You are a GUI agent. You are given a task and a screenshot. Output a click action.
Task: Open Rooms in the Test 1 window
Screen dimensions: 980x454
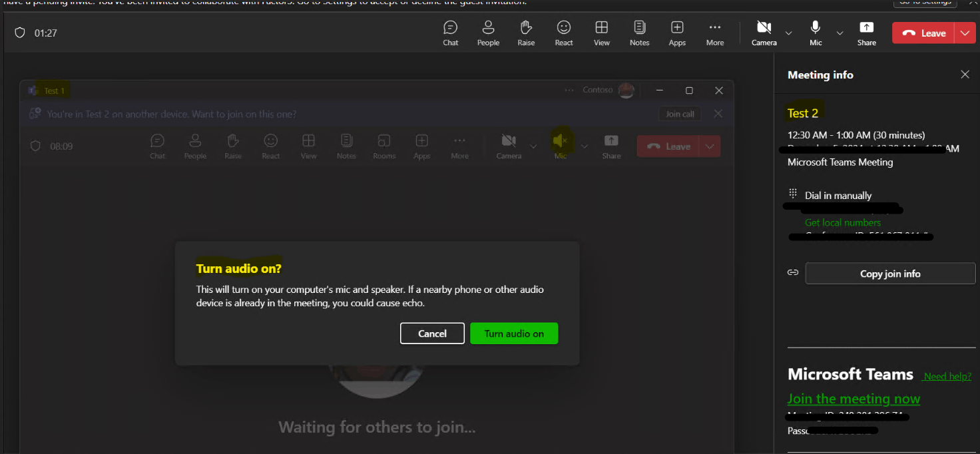[x=384, y=146]
